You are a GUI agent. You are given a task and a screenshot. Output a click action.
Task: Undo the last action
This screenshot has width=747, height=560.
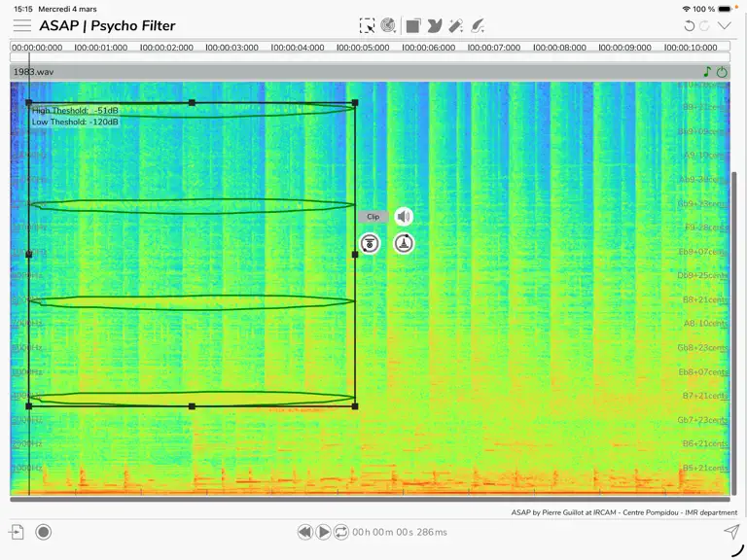coord(689,25)
